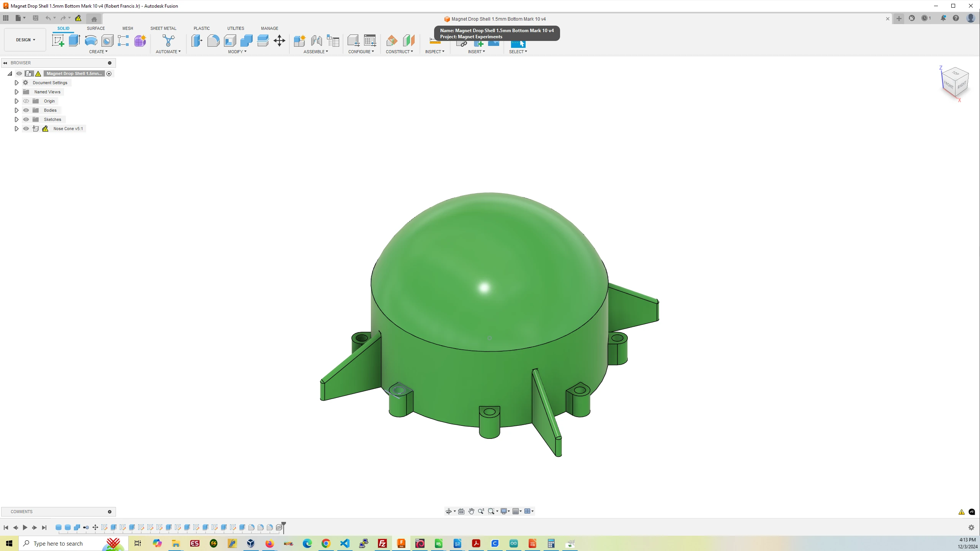Toggle visibility of Origin folder

26,101
